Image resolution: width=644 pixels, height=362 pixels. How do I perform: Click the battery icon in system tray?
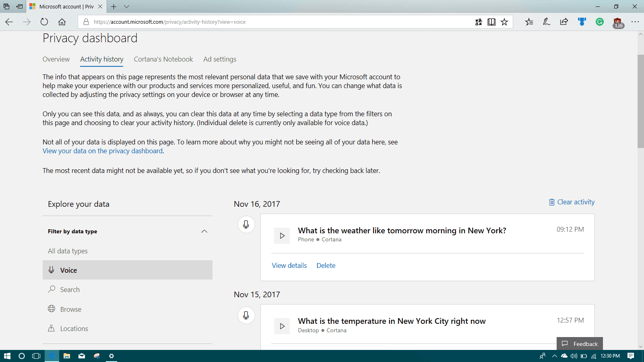tap(584, 356)
